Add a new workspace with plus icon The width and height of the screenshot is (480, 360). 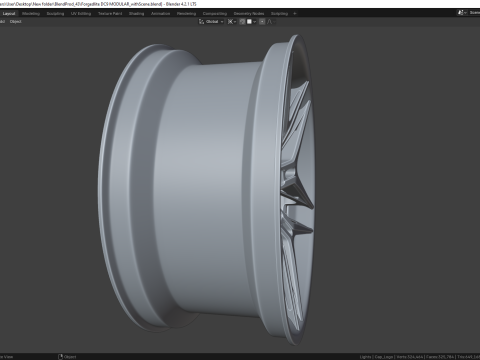(x=295, y=14)
